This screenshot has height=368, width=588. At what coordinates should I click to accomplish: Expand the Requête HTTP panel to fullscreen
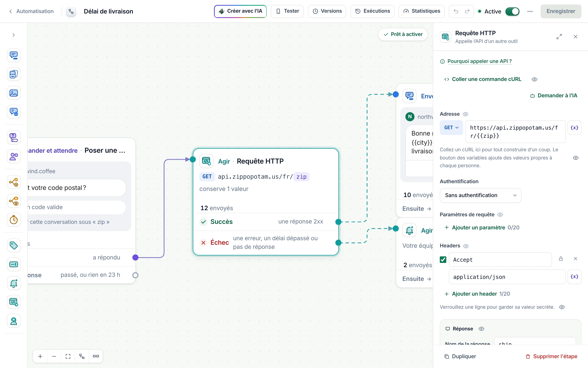click(559, 37)
